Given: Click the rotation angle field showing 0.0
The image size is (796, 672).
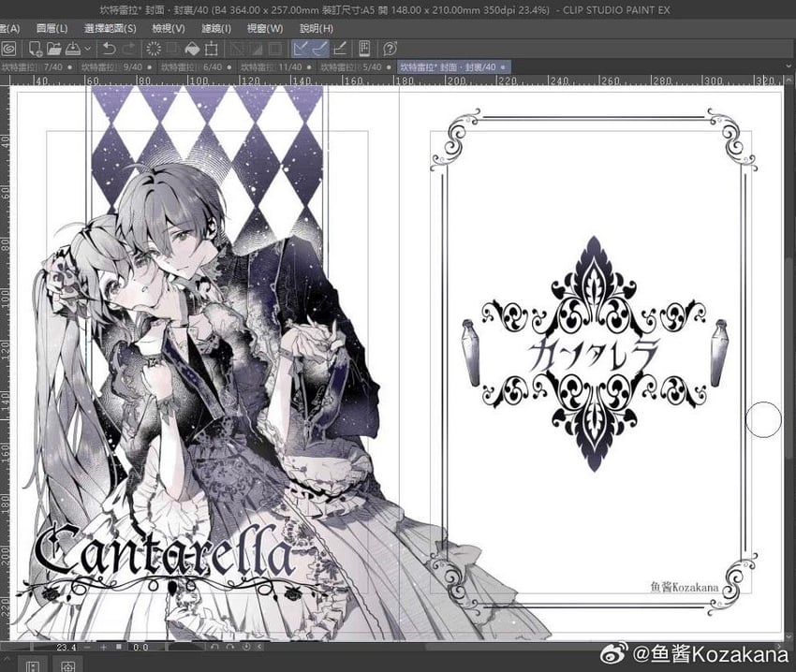Looking at the screenshot, I should [x=140, y=647].
